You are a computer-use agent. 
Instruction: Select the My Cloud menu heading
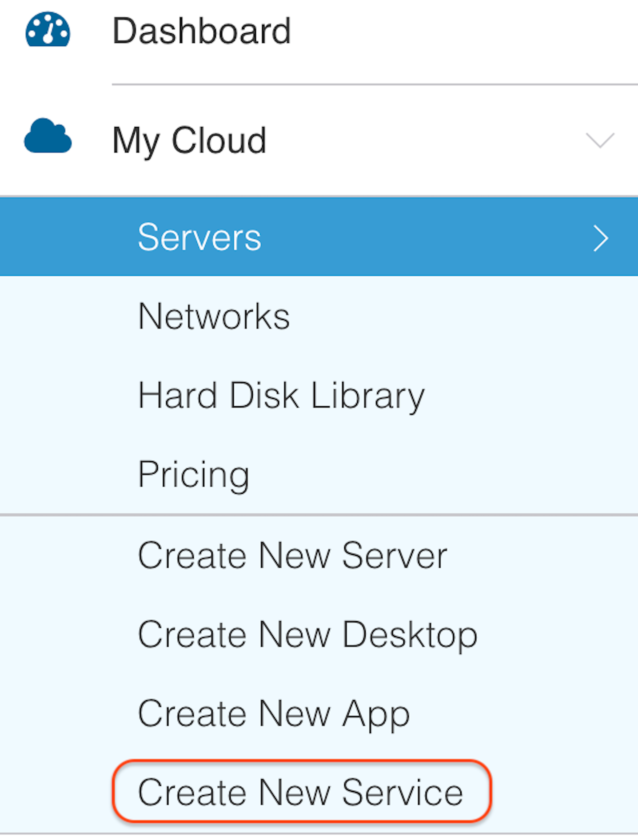(189, 140)
